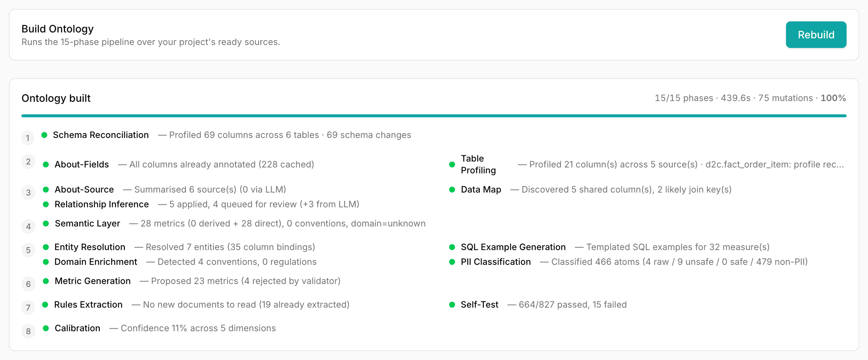The height and width of the screenshot is (360, 868).
Task: Click the green dot for Entity Resolution
Action: click(x=46, y=247)
